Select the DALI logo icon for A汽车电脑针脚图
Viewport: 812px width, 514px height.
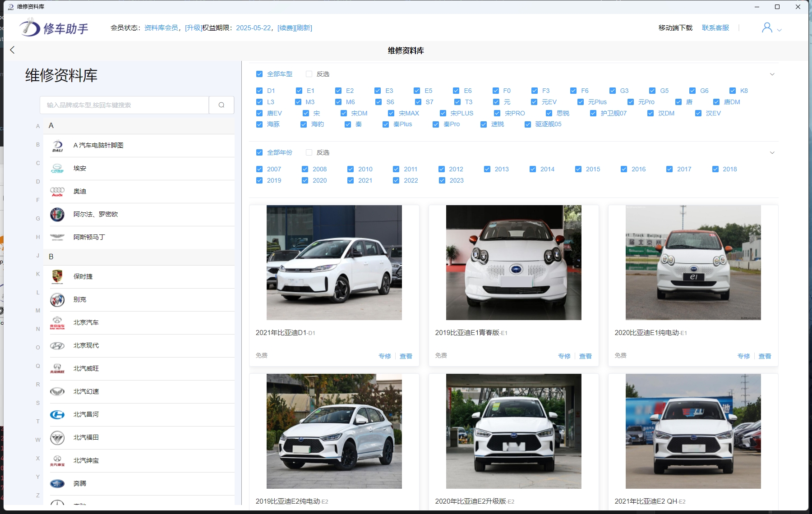[x=57, y=146]
